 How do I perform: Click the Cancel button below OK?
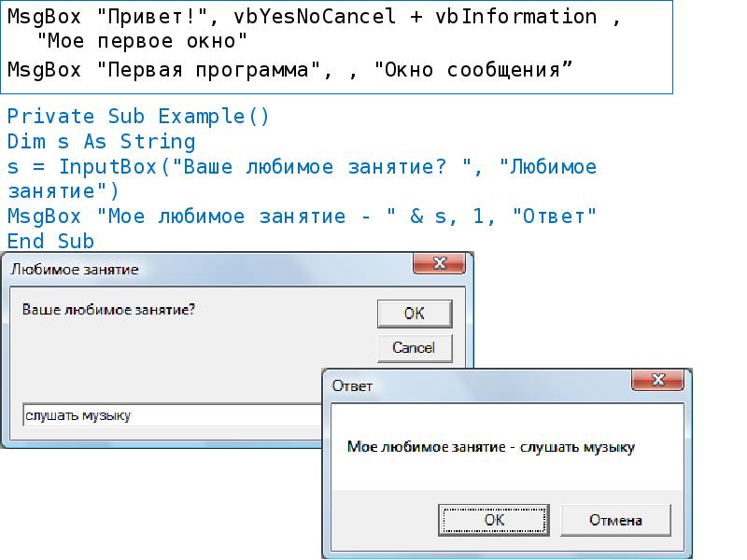click(x=414, y=347)
